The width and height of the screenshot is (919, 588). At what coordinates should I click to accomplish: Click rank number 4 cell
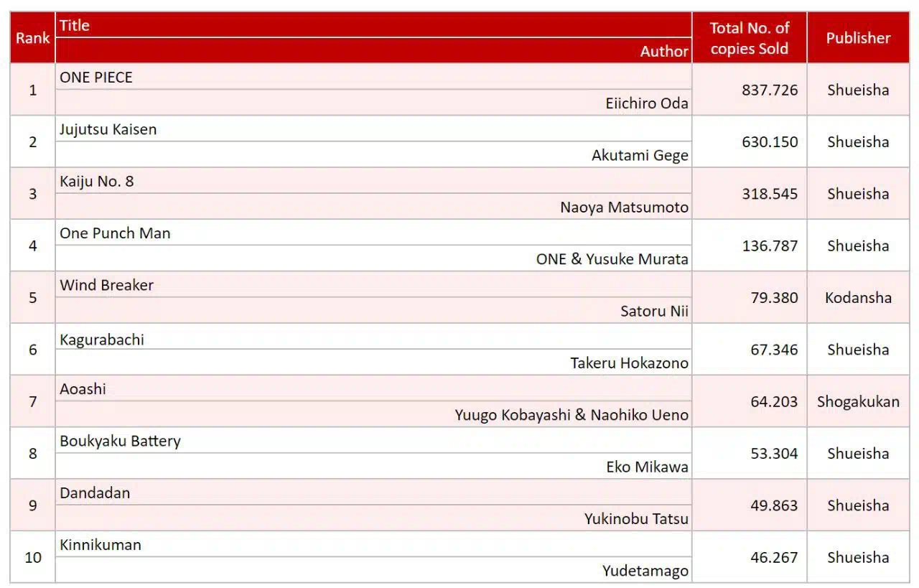click(x=32, y=246)
